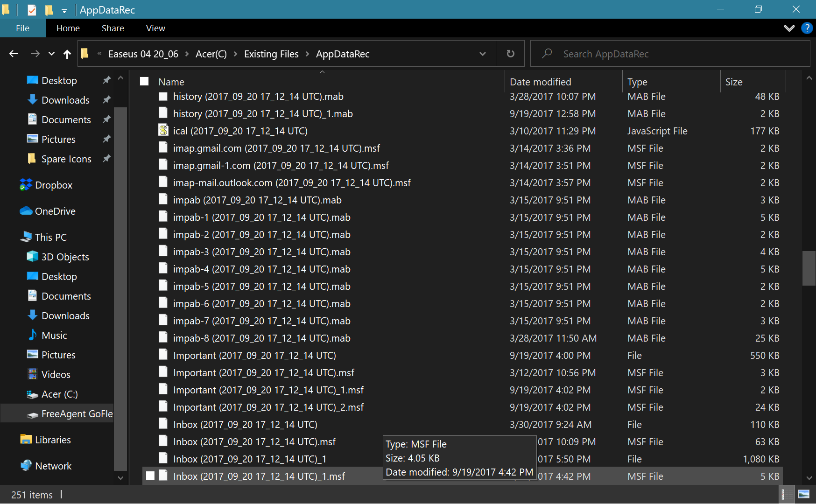Click the file list vertical scrollbar thumb

[x=808, y=268]
